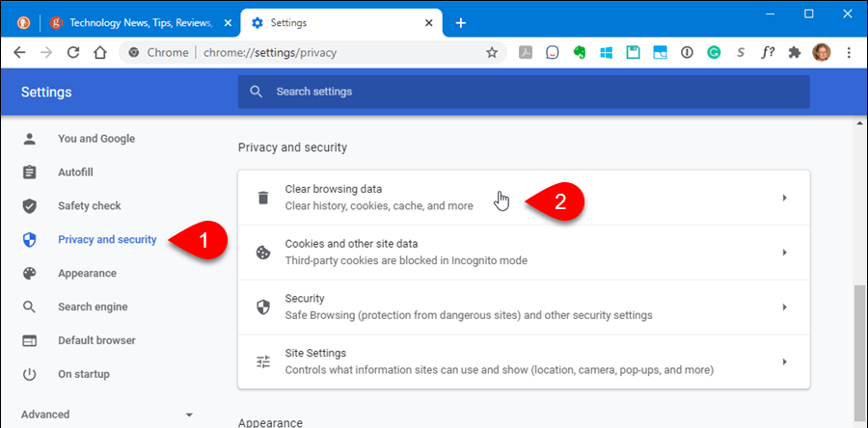Open the Extensions puzzle piece menu
The image size is (868, 428).
tap(795, 52)
